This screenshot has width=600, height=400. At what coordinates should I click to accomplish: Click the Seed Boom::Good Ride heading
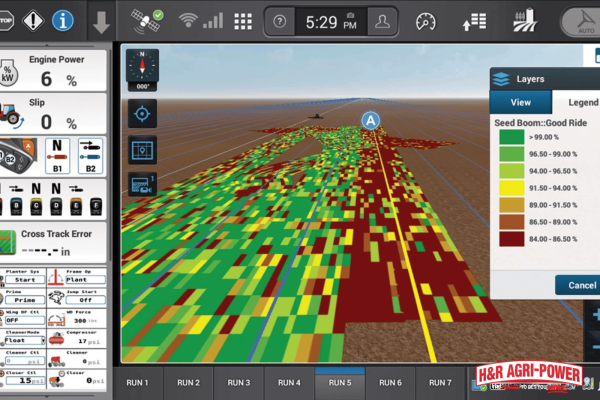(540, 123)
